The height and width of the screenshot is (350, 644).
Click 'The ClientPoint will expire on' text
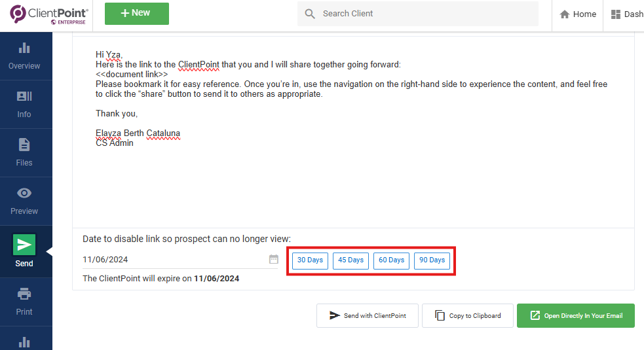point(137,279)
